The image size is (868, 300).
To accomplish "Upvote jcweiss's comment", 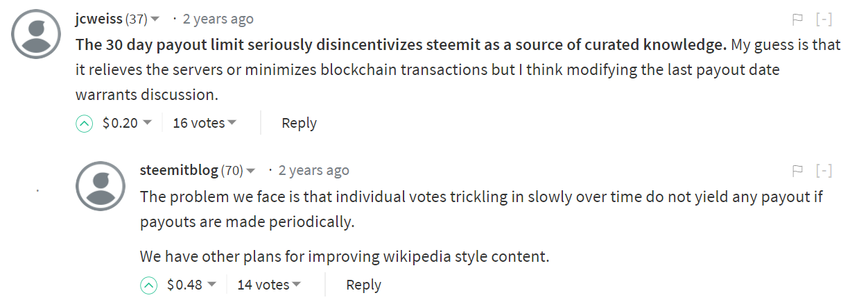I will coord(84,124).
